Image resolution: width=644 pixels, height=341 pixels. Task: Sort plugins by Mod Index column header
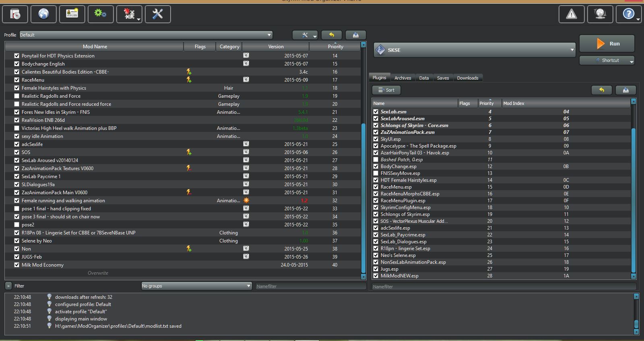[566, 103]
